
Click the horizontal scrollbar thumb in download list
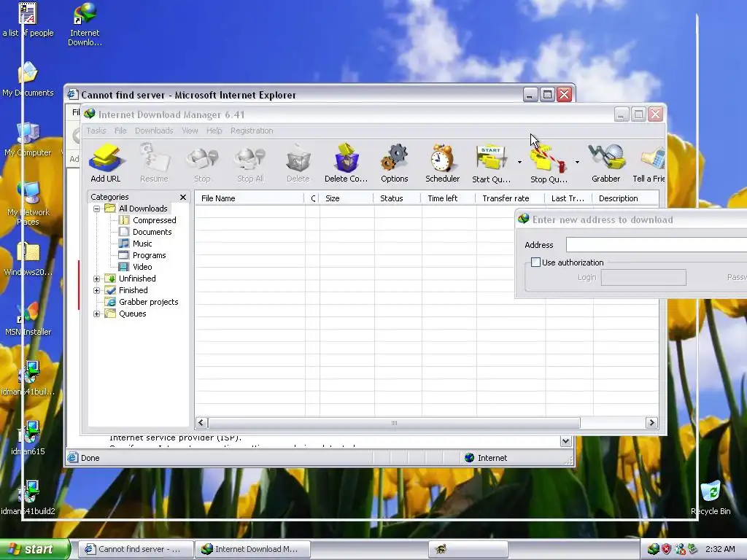click(x=394, y=423)
